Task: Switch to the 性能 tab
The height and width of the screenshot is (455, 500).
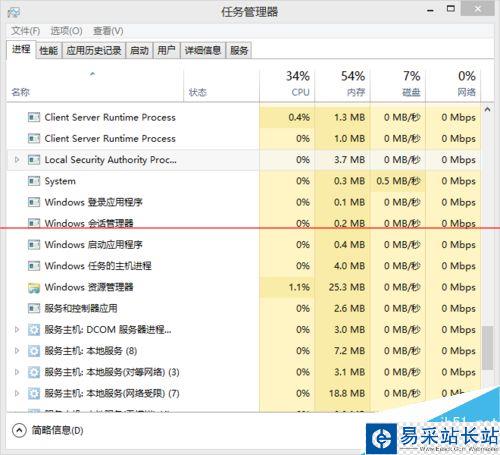Action: pos(49,51)
